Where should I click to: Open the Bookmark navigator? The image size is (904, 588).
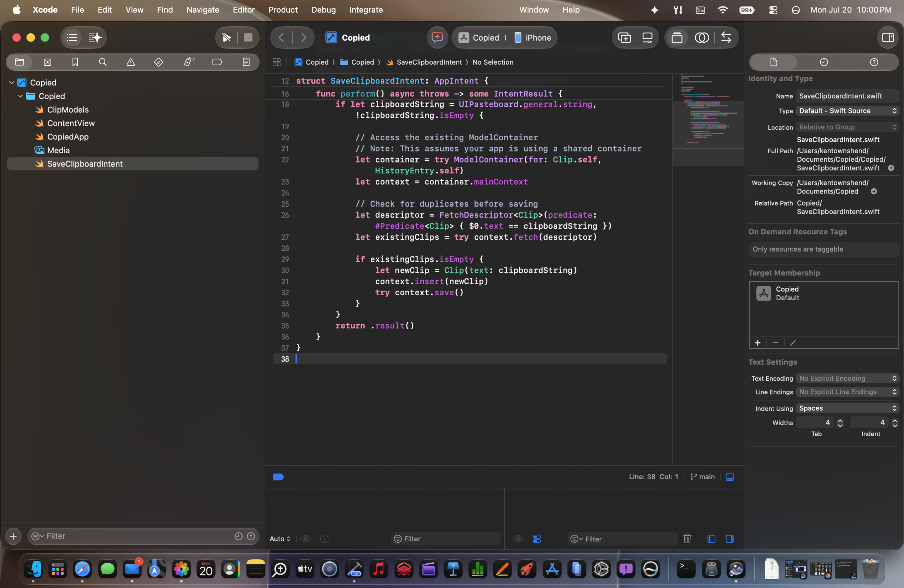tap(75, 62)
